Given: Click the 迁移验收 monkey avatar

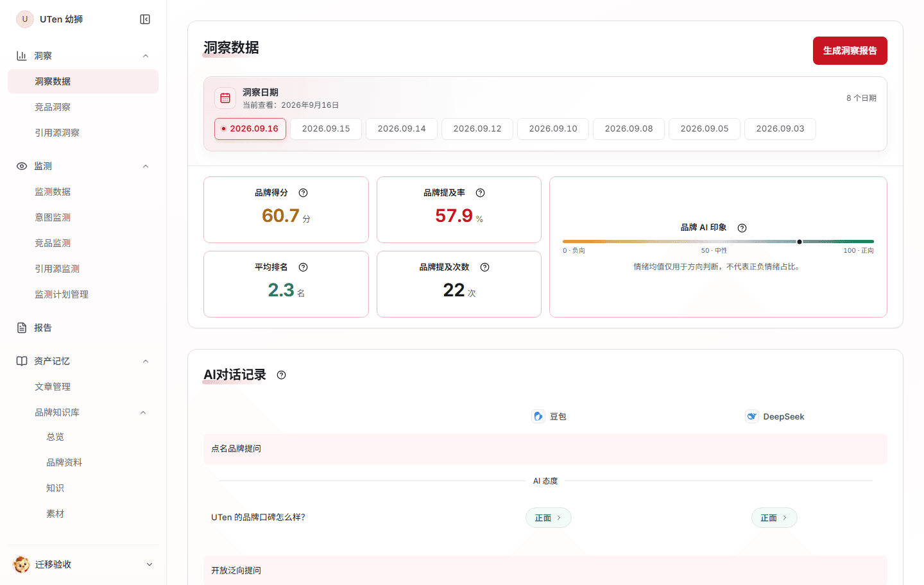Looking at the screenshot, I should tap(21, 564).
